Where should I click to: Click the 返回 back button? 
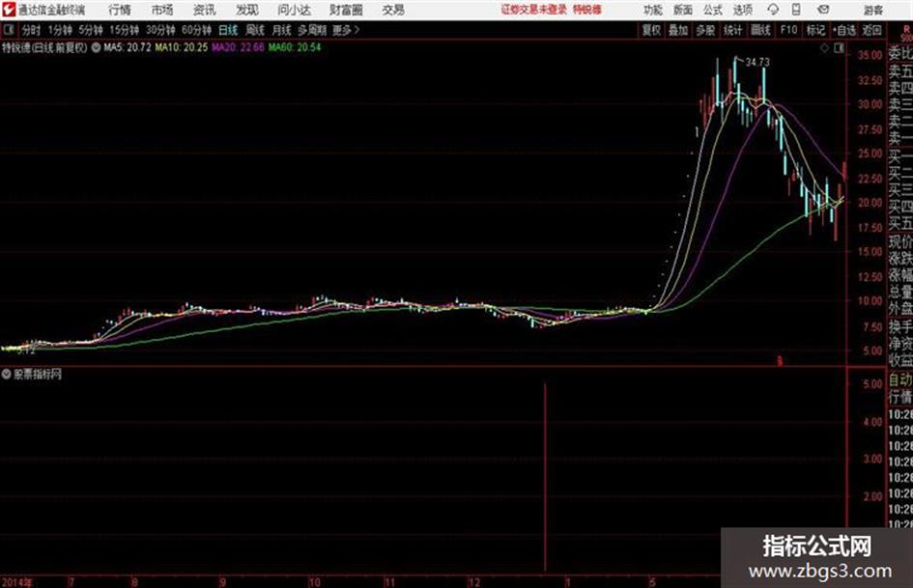tap(871, 30)
